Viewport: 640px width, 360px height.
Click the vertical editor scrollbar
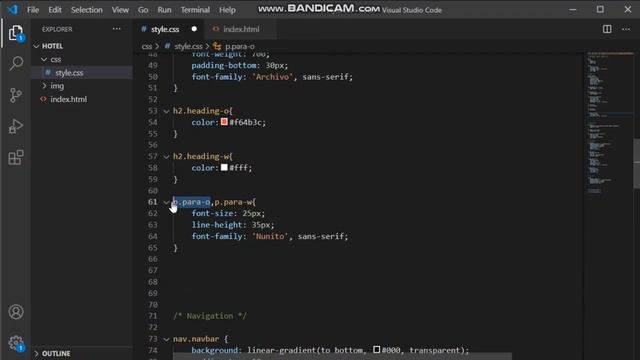[637, 163]
